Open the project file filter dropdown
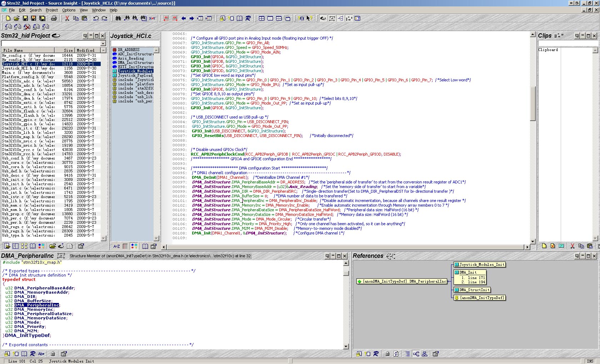The height and width of the screenshot is (364, 600). 103,44
